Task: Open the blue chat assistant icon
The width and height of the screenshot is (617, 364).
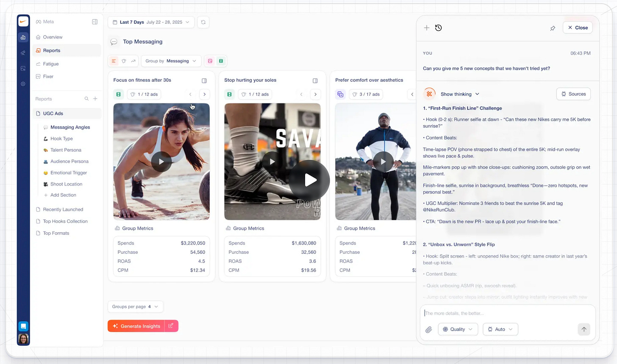Action: 23,326
